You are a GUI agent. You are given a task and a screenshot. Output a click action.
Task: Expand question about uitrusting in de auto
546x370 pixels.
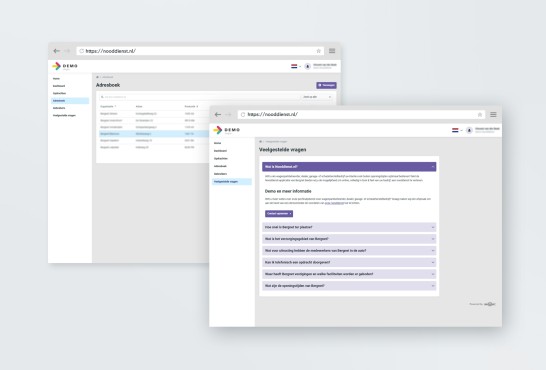point(349,251)
